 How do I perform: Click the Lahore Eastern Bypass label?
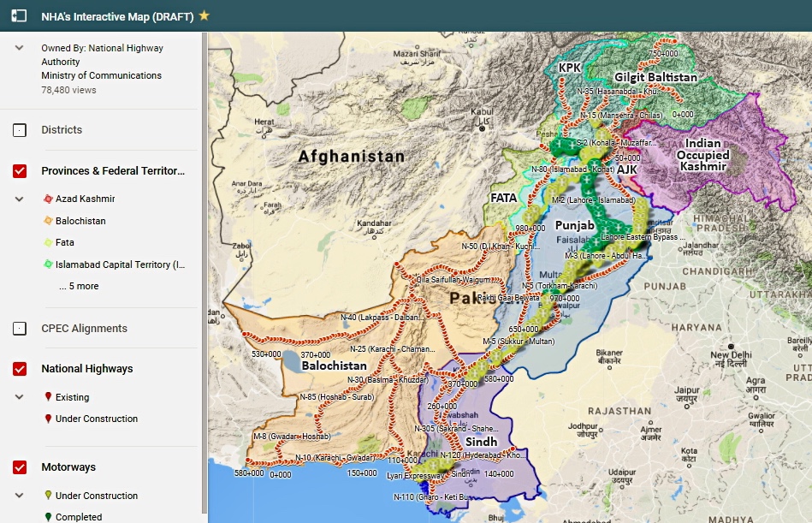(x=643, y=236)
